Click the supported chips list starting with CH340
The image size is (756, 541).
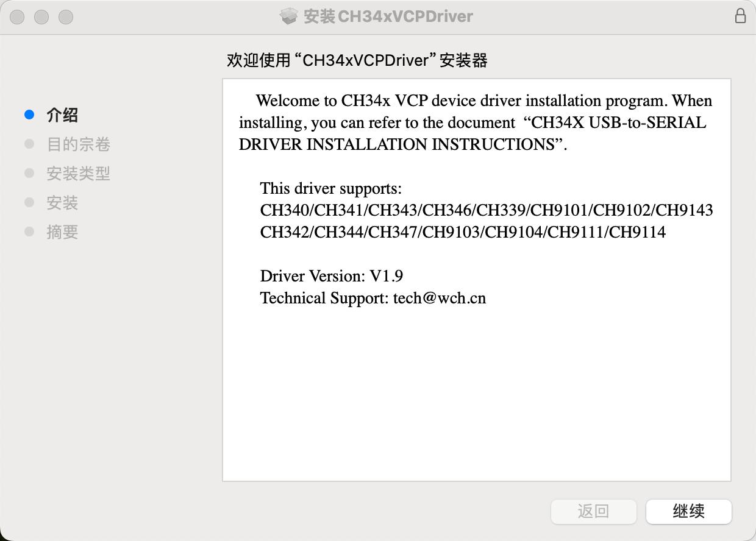pos(486,221)
